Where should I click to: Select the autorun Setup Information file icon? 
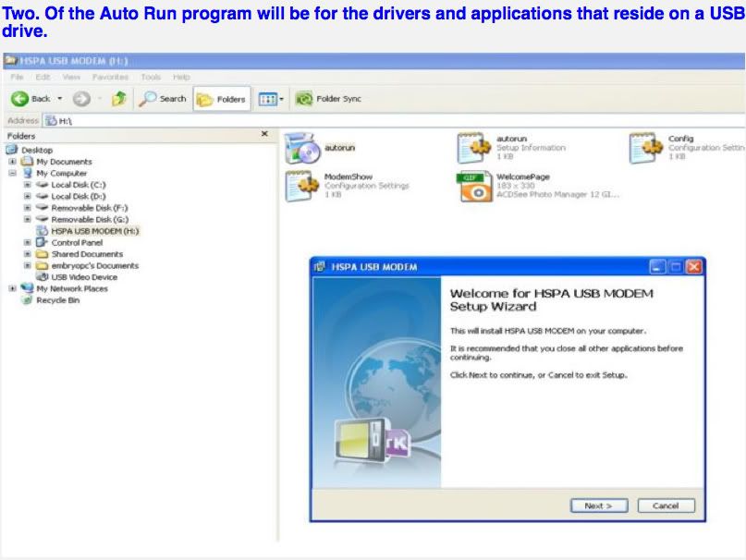tap(474, 148)
